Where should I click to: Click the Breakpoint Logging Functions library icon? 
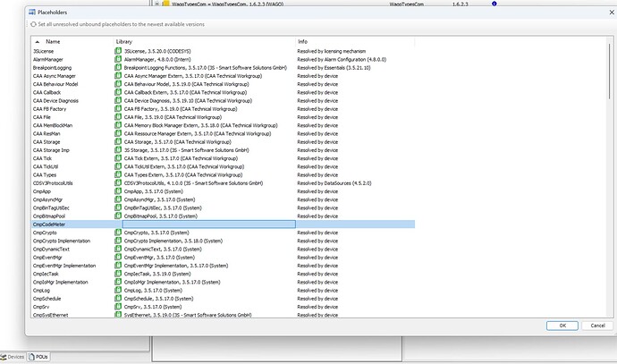[118, 68]
